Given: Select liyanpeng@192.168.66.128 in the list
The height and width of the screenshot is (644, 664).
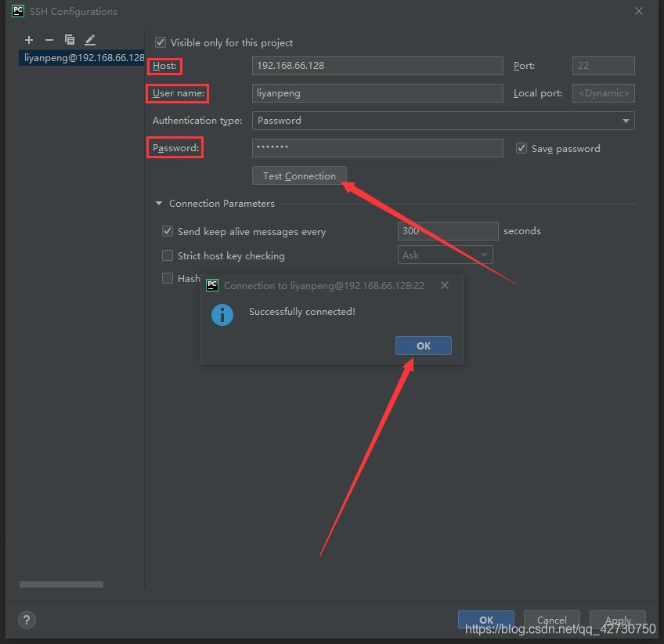Looking at the screenshot, I should click(x=84, y=58).
